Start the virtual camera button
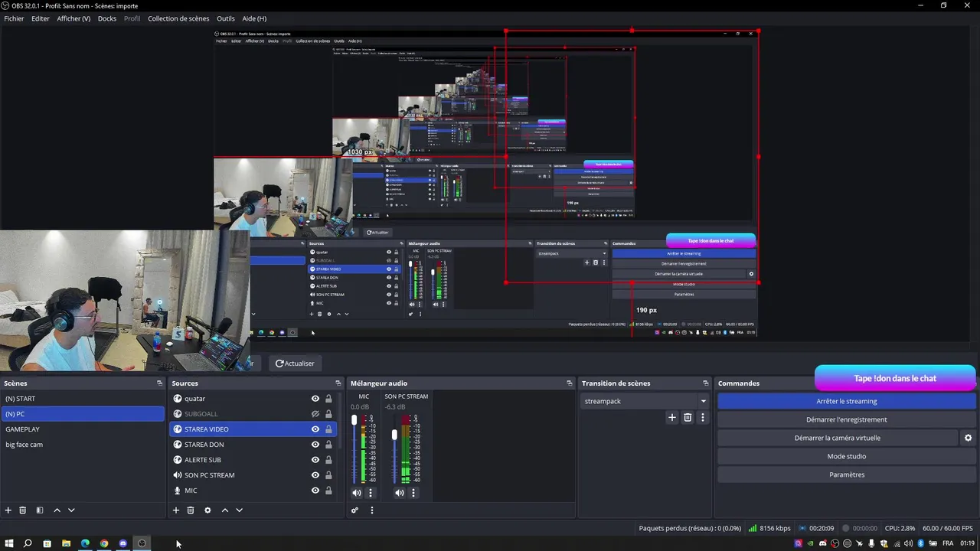 point(838,438)
